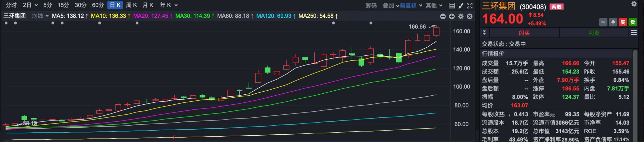Click the green 卖 sell button
Image resolution: width=644 pixels, height=142 pixels.
[633, 22]
